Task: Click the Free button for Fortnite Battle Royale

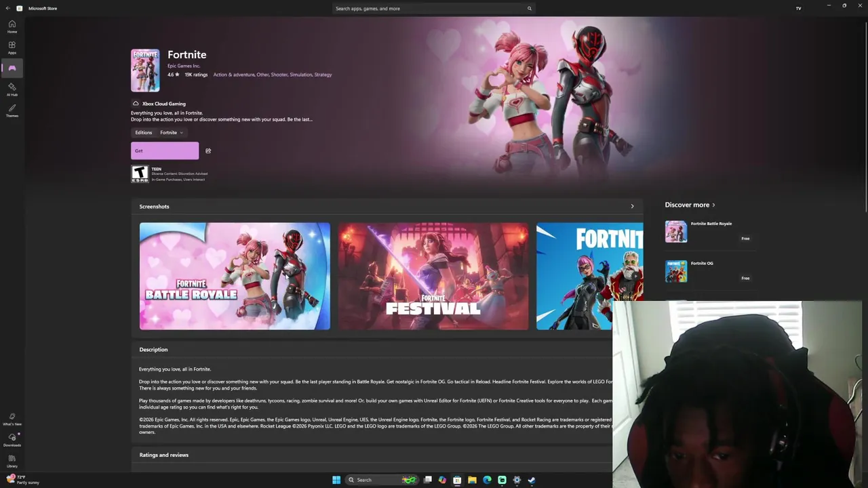Action: pyautogui.click(x=745, y=239)
